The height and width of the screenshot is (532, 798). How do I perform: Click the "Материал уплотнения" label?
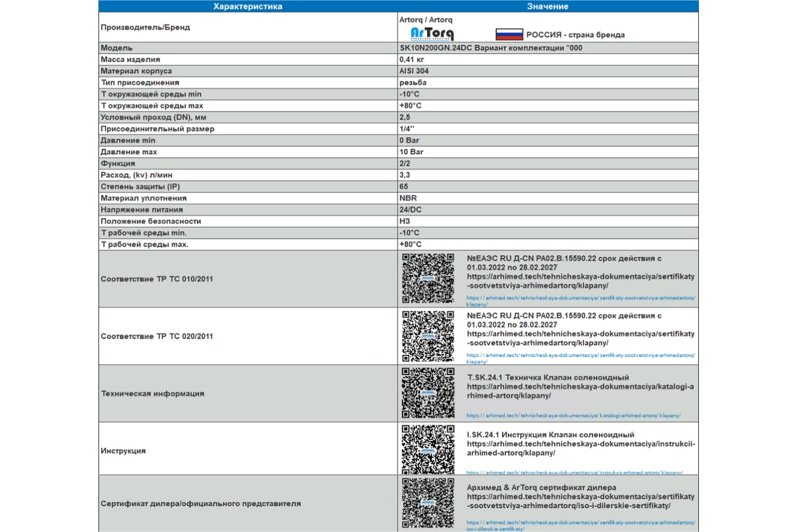click(144, 198)
